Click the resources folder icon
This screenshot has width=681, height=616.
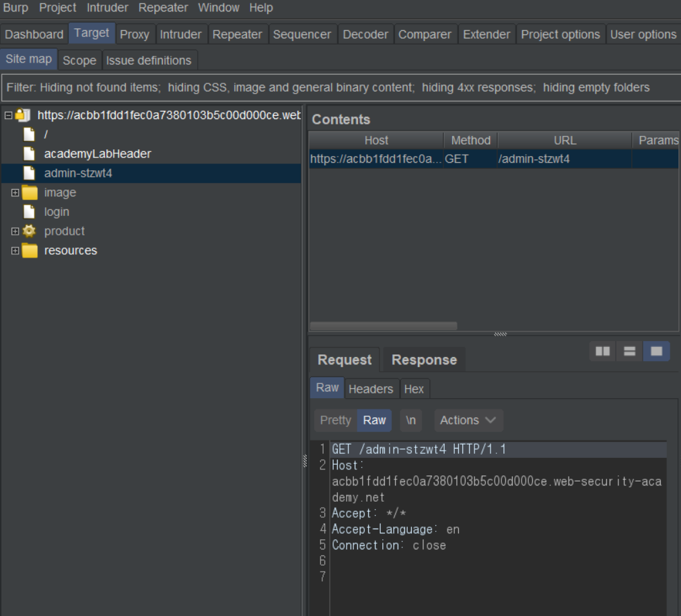pos(30,250)
